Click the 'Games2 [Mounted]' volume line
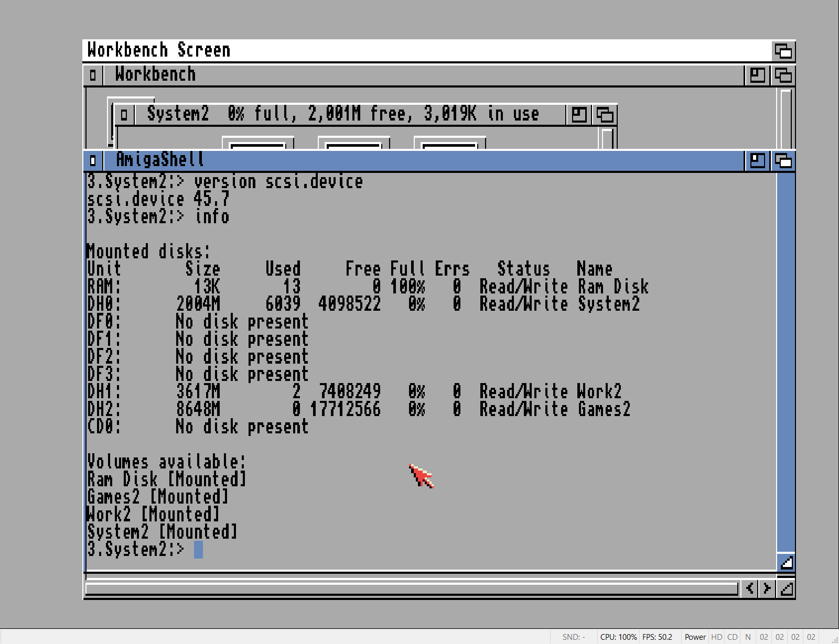Screen dimensions: 839x644 (158, 497)
